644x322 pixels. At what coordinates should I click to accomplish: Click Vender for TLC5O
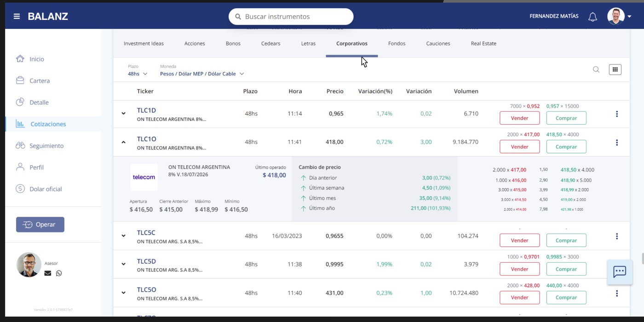(519, 297)
